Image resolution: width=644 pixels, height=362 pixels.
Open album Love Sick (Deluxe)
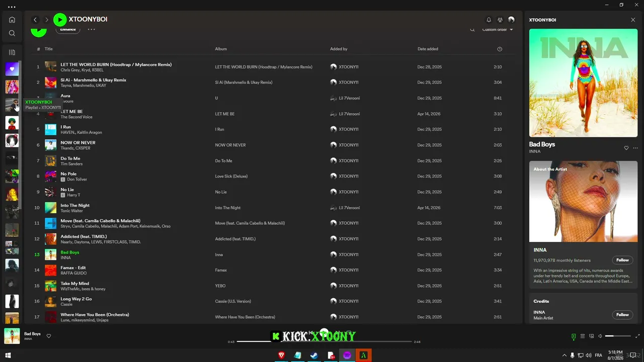coord(231,176)
